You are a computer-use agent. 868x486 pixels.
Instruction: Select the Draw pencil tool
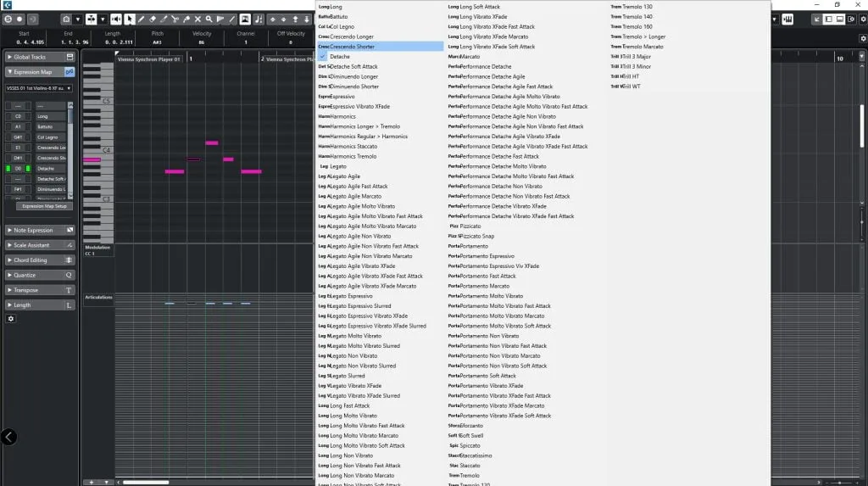click(142, 19)
